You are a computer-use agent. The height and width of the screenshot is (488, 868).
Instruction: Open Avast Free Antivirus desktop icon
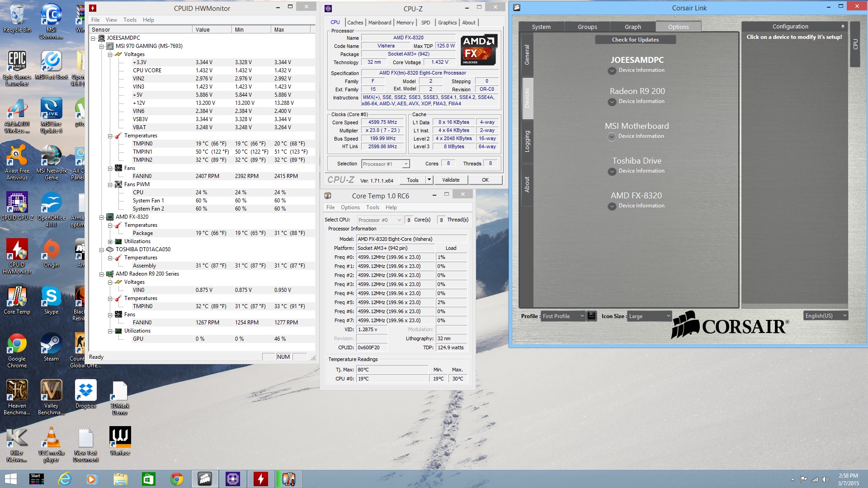(x=17, y=162)
